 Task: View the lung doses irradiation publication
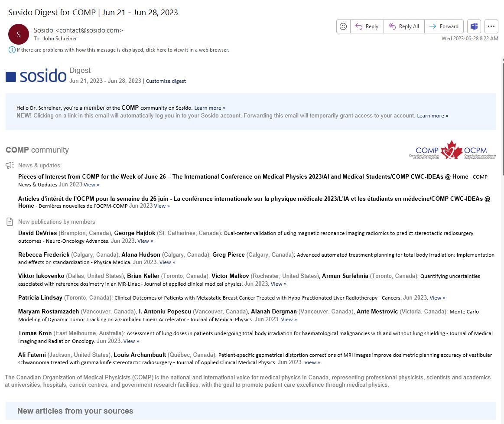tap(131, 341)
